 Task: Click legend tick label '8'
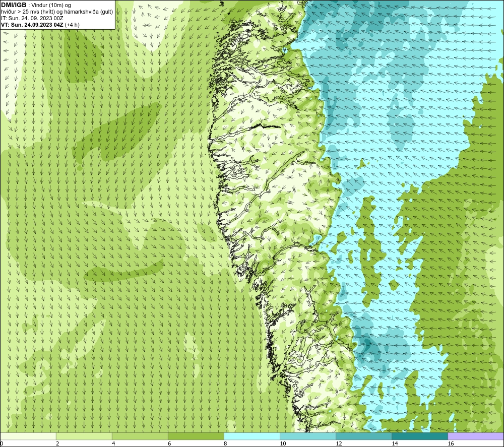click(x=225, y=444)
